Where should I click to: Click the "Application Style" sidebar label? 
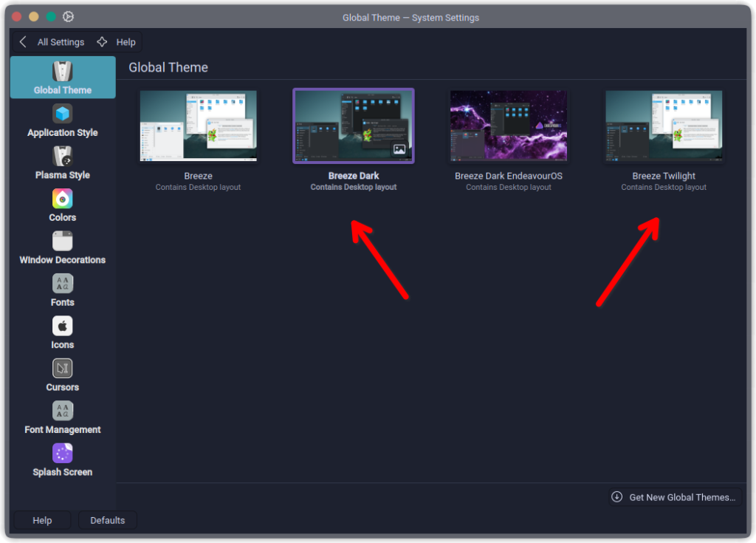point(62,132)
